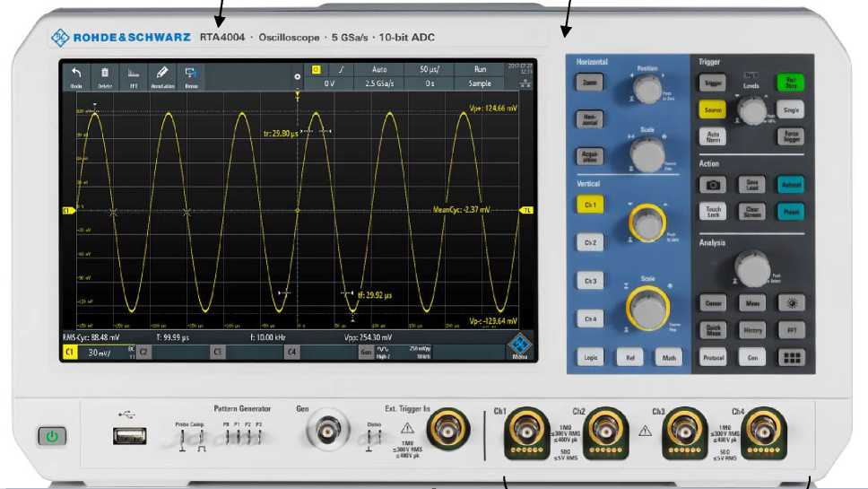Tap the Gen waveform generator label

(x=366, y=352)
